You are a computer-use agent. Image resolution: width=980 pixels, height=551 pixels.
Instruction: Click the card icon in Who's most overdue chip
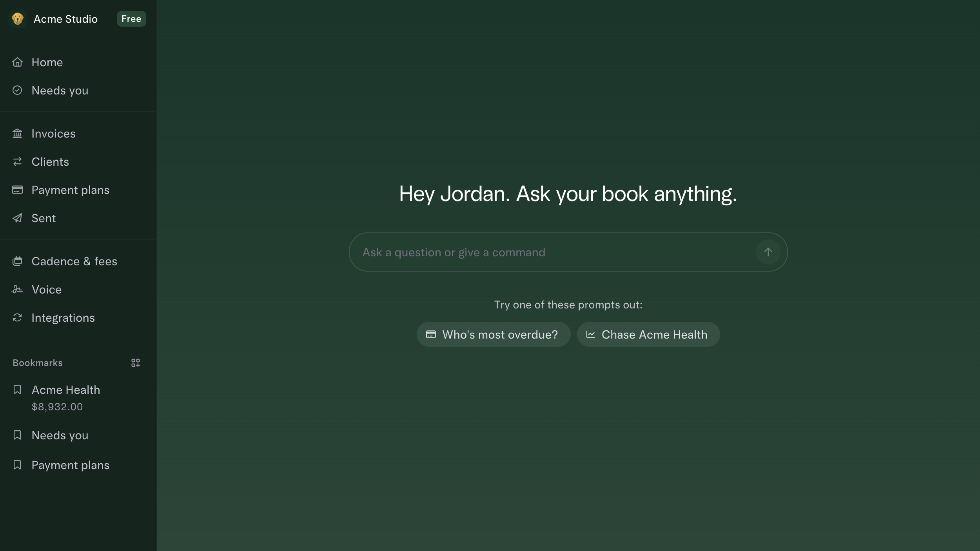tap(431, 335)
